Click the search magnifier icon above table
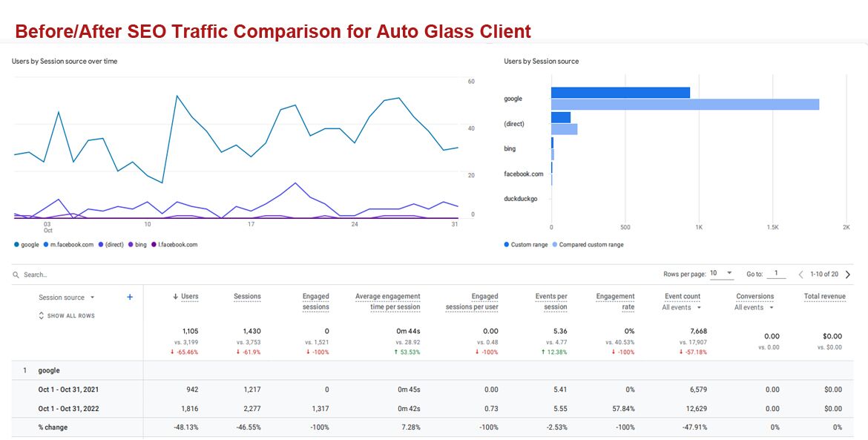 click(16, 275)
